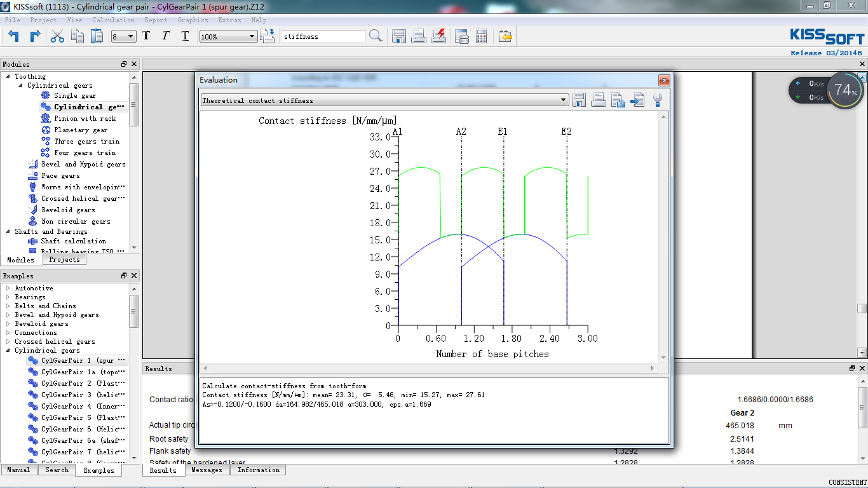Open the File menu
Image resolution: width=868 pixels, height=488 pixels.
13,20
